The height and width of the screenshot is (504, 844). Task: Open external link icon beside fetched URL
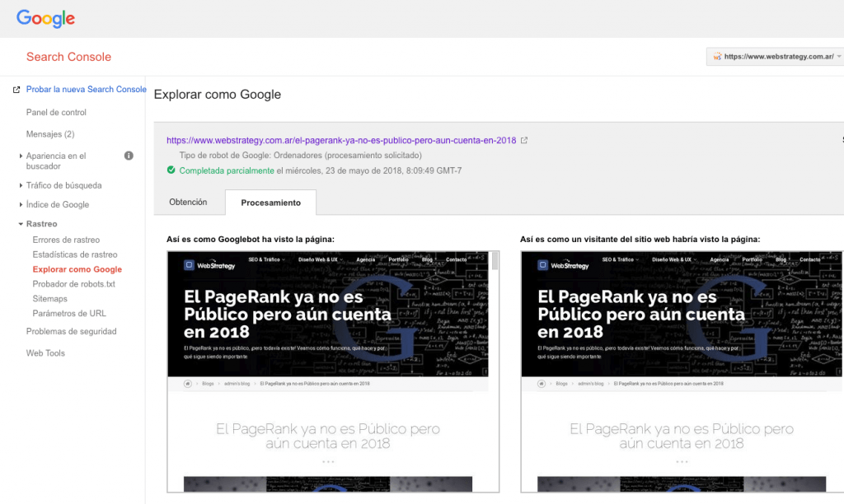point(523,140)
